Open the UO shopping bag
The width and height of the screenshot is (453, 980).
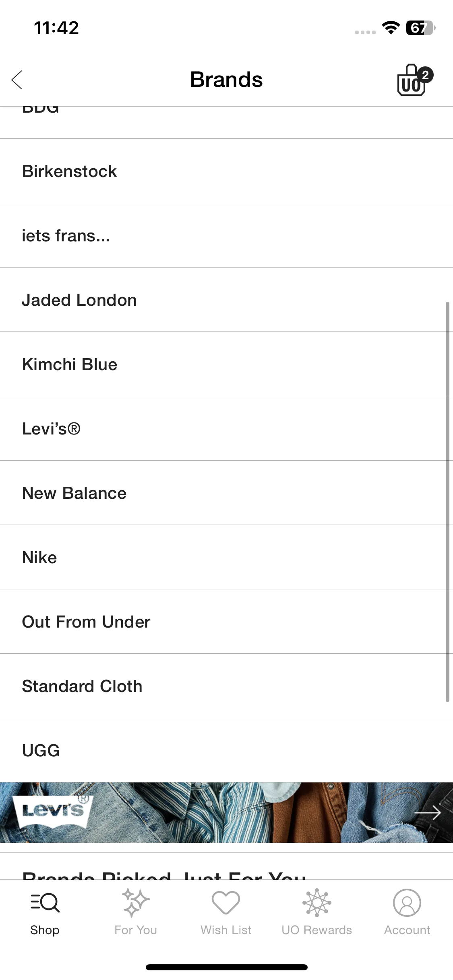(x=415, y=80)
